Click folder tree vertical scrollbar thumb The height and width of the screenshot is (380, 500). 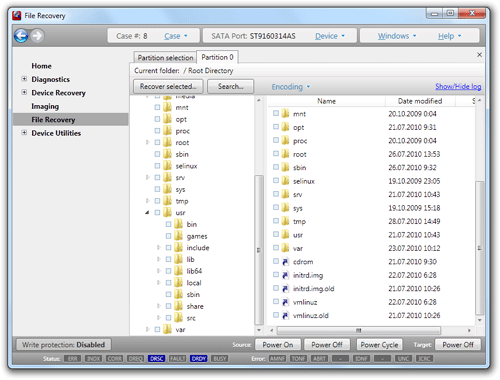tap(259, 250)
